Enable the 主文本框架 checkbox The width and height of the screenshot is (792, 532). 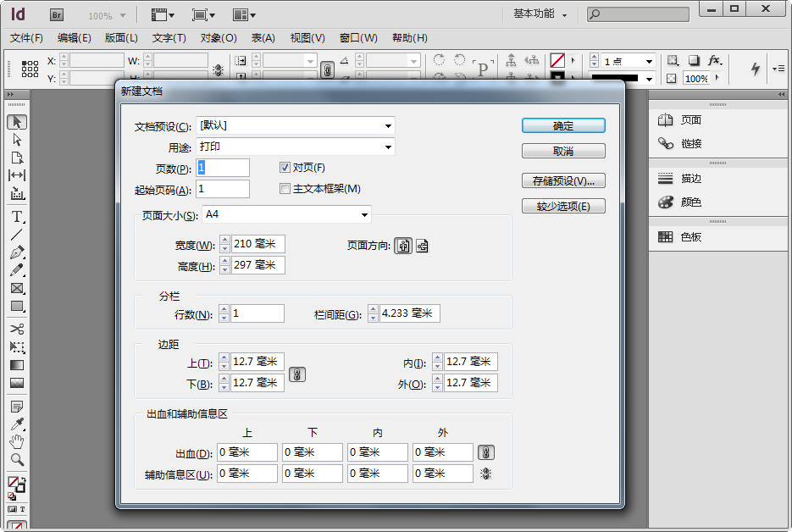[x=286, y=189]
